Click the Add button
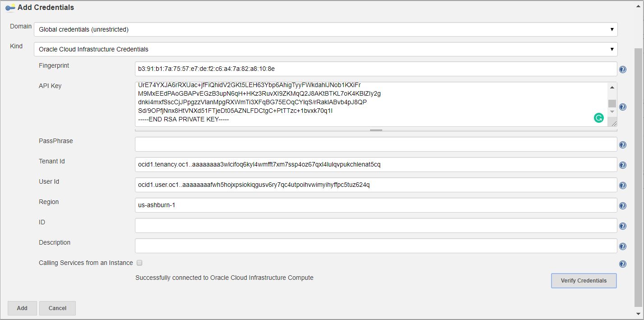 point(22,308)
